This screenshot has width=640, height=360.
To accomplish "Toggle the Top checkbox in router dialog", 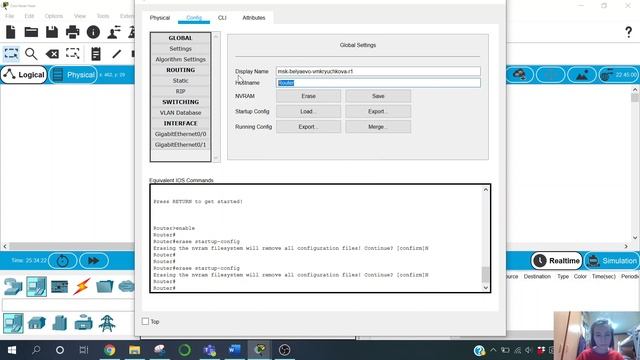I will click(145, 322).
